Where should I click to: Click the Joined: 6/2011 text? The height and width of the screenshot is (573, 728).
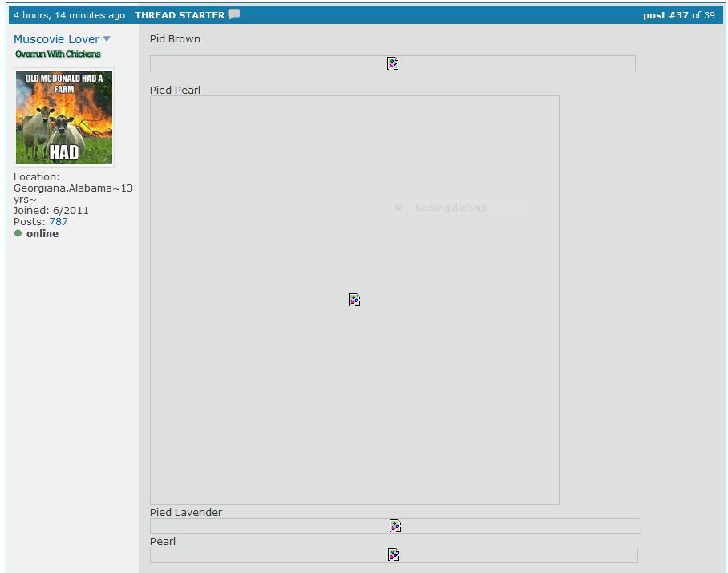(x=51, y=211)
